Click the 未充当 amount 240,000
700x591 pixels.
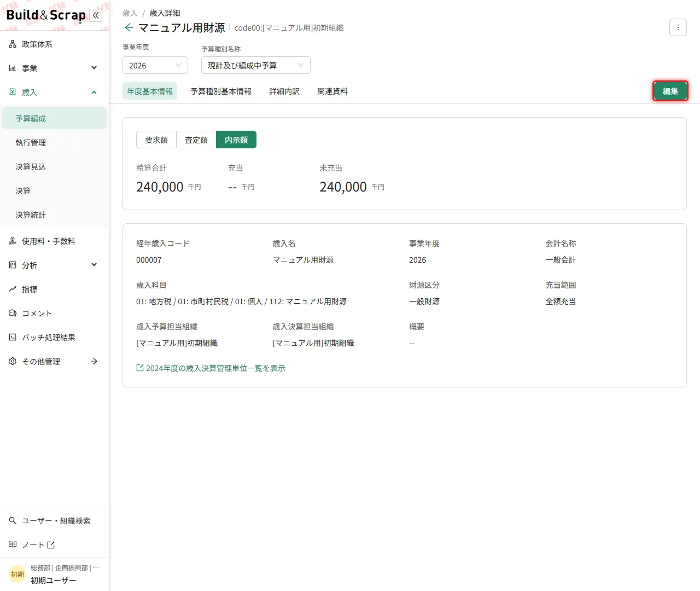pos(343,187)
